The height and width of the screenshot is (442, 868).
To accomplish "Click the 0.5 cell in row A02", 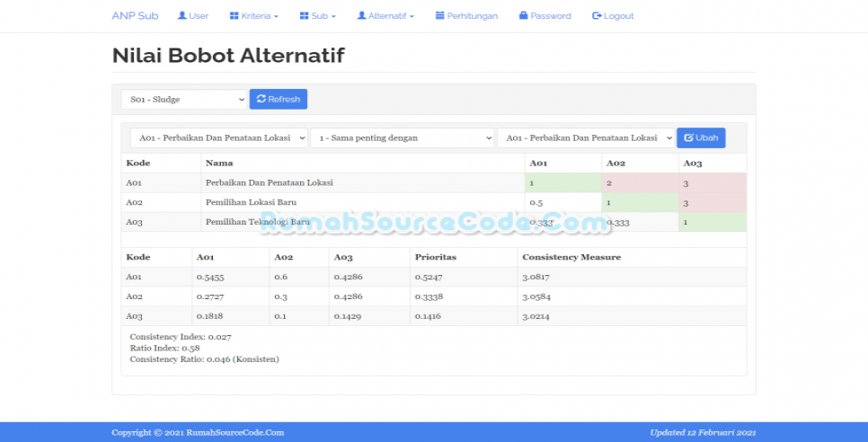I will point(563,202).
